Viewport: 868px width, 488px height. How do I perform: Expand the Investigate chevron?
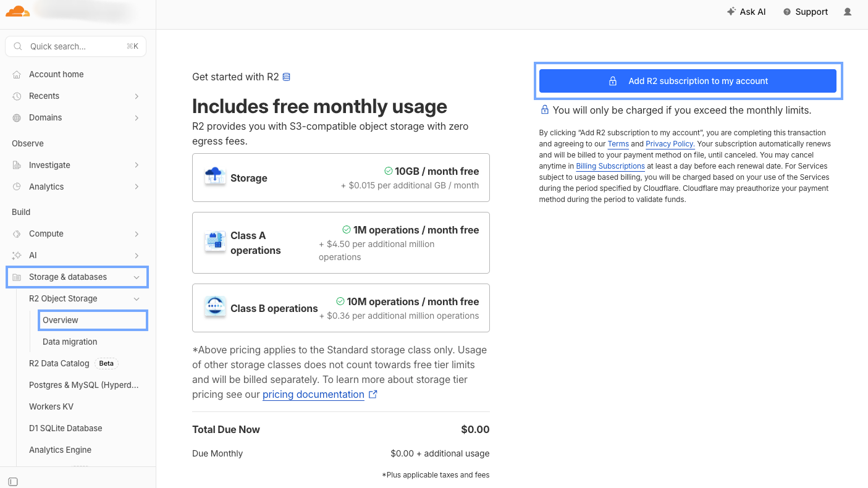[137, 165]
